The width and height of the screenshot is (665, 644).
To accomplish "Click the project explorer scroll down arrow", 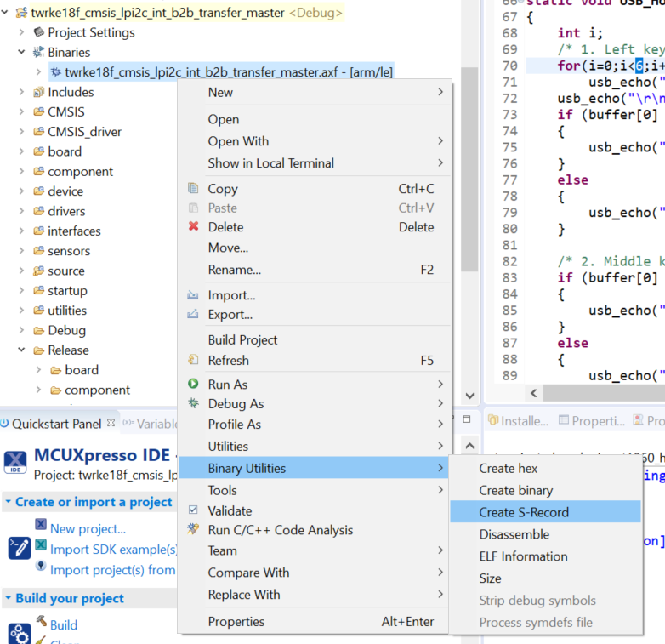I will pos(469,396).
